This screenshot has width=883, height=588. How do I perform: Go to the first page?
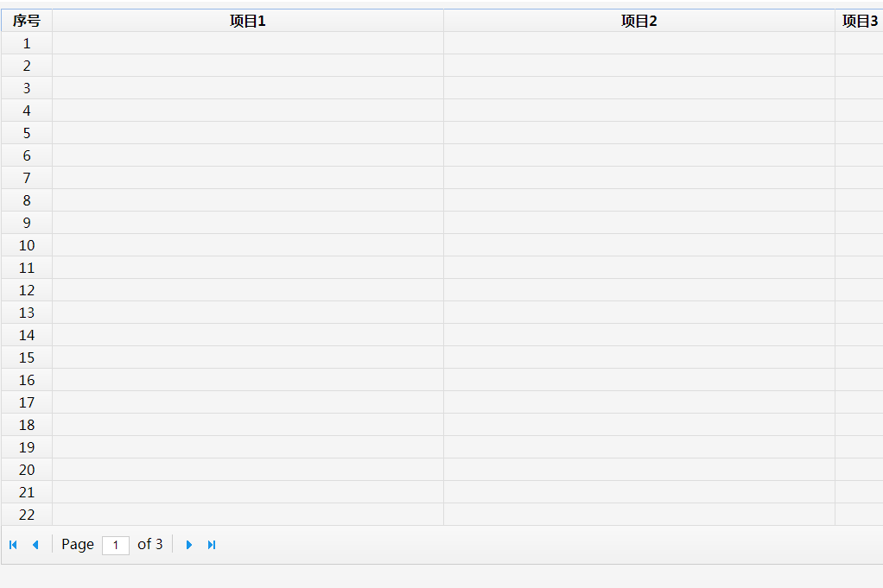[x=13, y=545]
